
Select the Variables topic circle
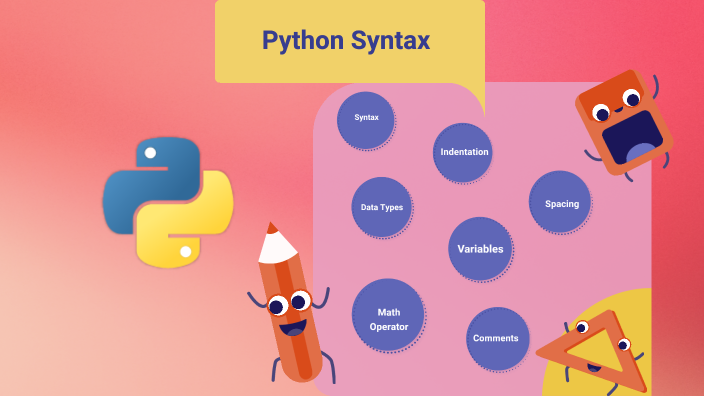[x=480, y=249]
